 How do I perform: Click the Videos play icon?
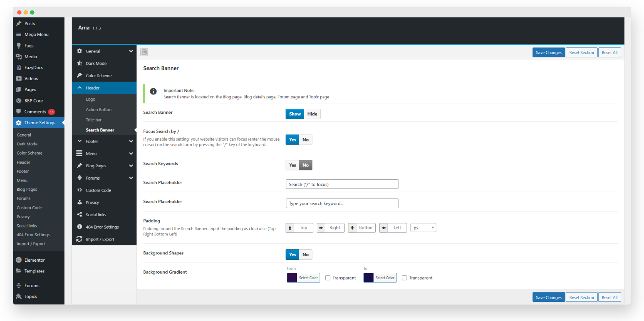pyautogui.click(x=19, y=78)
